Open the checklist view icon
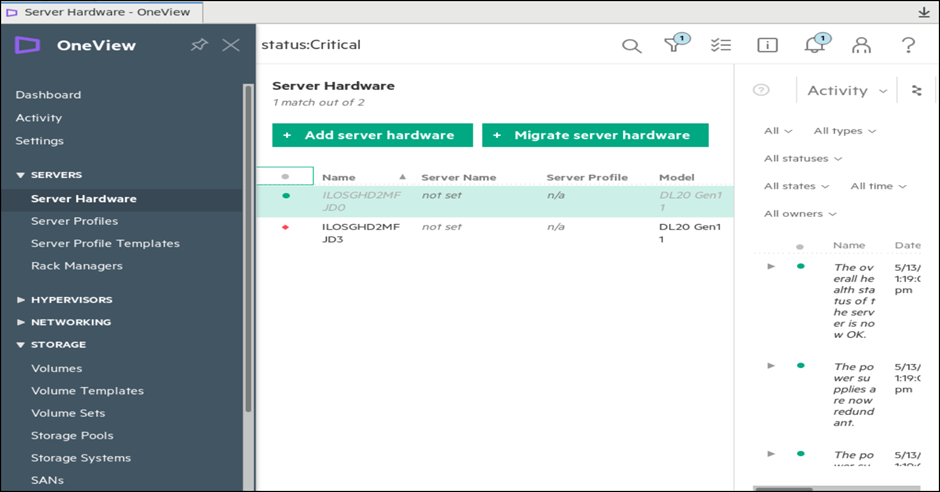Viewport: 940px width, 492px height. click(x=721, y=45)
